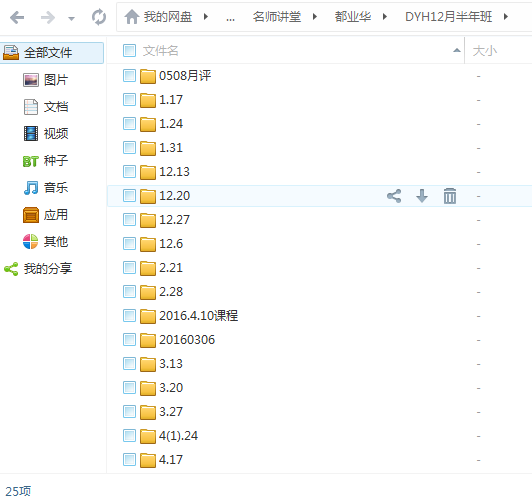Viewport: 532px width, 496px height.
Task: Share the 12.20 folder
Action: pyautogui.click(x=394, y=196)
